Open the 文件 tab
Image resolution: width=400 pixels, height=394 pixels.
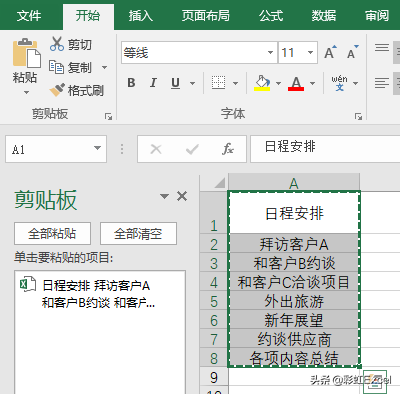[x=29, y=16]
